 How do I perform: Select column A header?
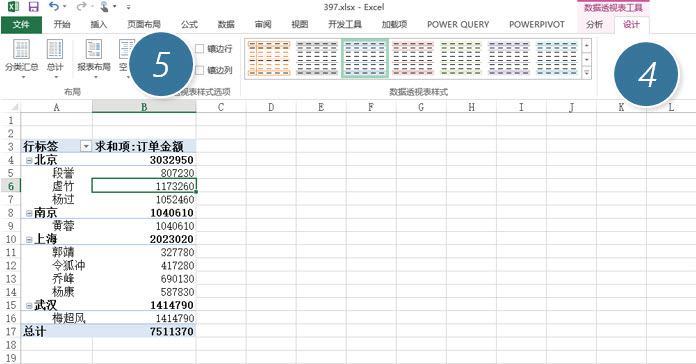tap(56, 107)
